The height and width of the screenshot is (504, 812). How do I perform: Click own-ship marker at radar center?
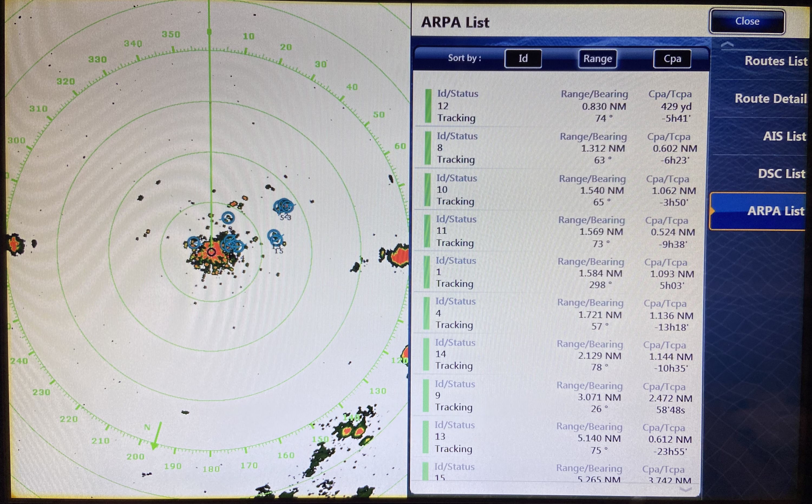tap(211, 252)
